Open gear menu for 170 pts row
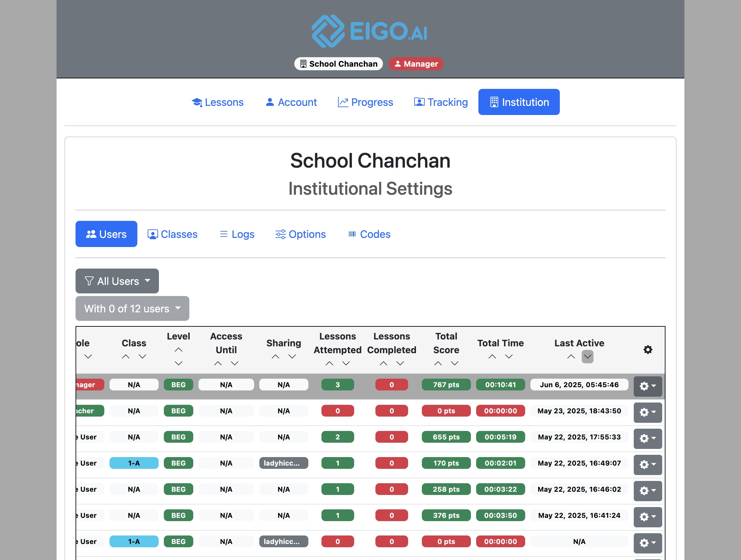 click(648, 465)
